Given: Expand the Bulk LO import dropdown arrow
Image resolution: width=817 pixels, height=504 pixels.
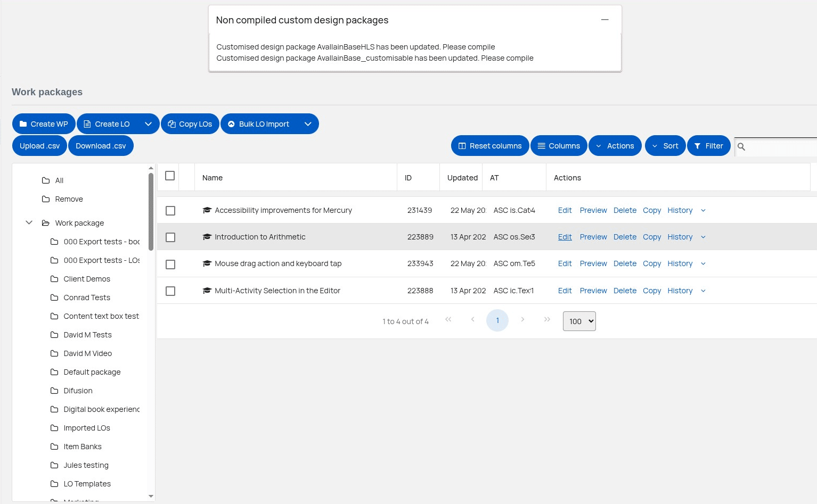Looking at the screenshot, I should pyautogui.click(x=308, y=124).
